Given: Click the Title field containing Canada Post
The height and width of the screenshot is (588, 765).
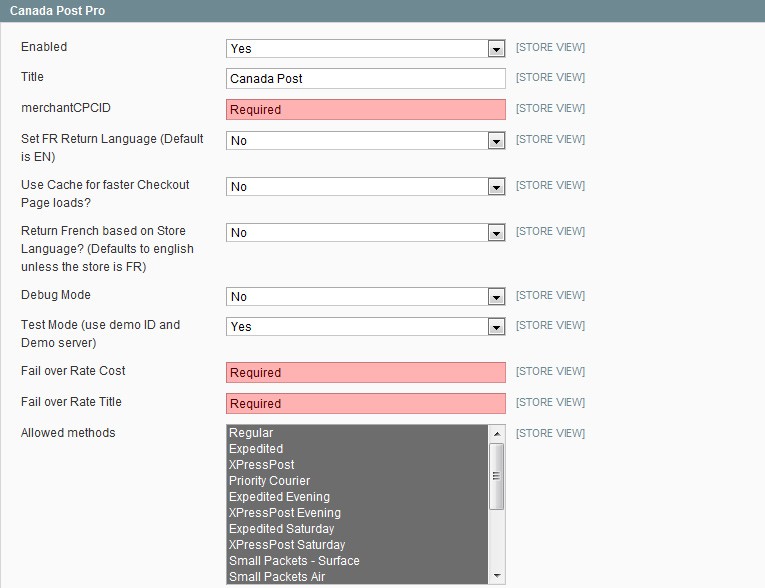Looking at the screenshot, I should [x=365, y=79].
